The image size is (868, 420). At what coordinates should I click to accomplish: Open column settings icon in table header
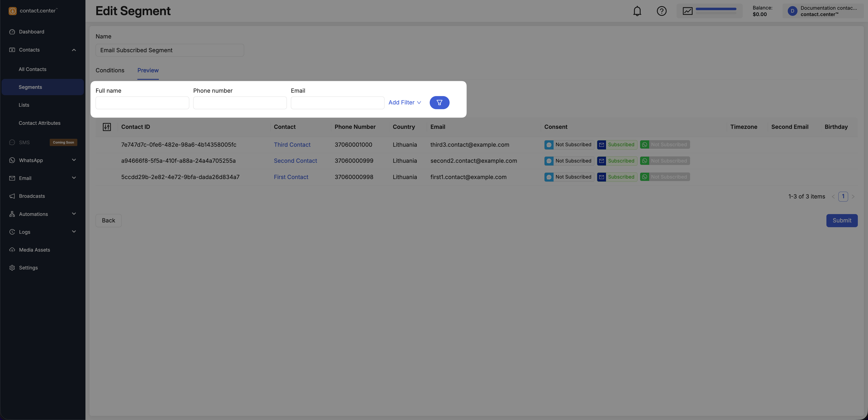[107, 127]
